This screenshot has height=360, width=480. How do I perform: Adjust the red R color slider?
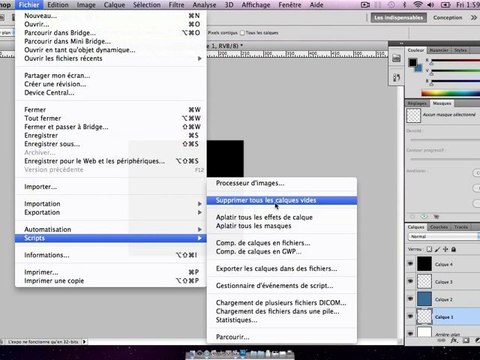(x=455, y=61)
